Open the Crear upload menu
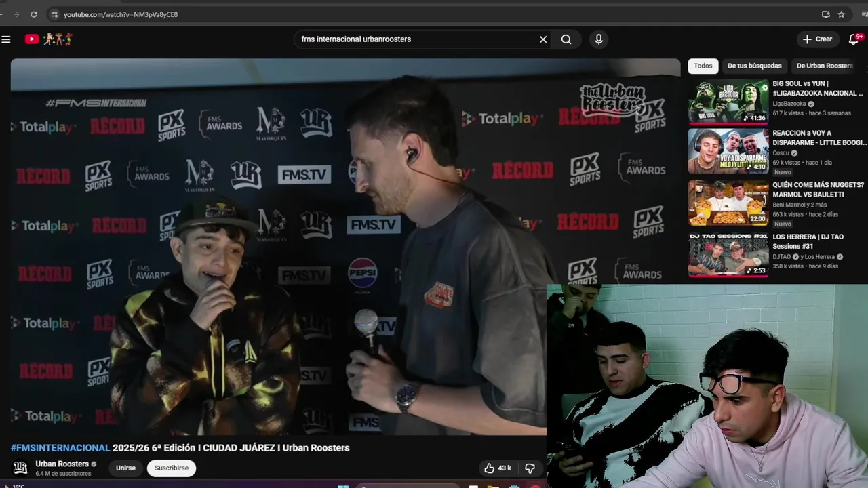 [x=818, y=39]
